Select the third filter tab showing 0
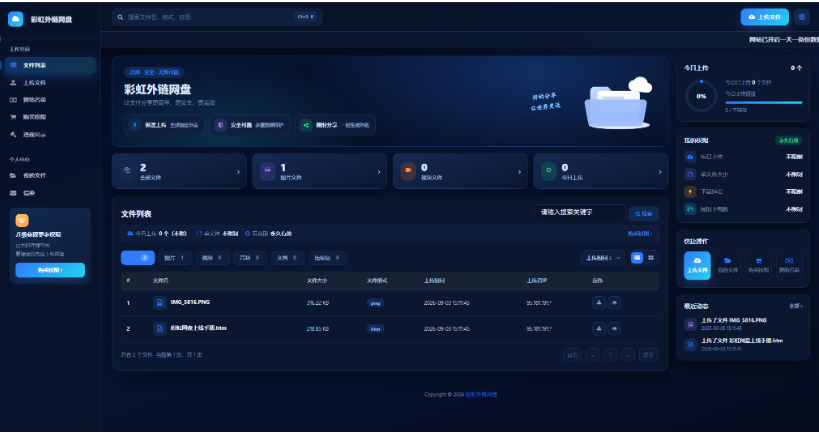Image resolution: width=819 pixels, height=434 pixels. pyautogui.click(x=213, y=258)
